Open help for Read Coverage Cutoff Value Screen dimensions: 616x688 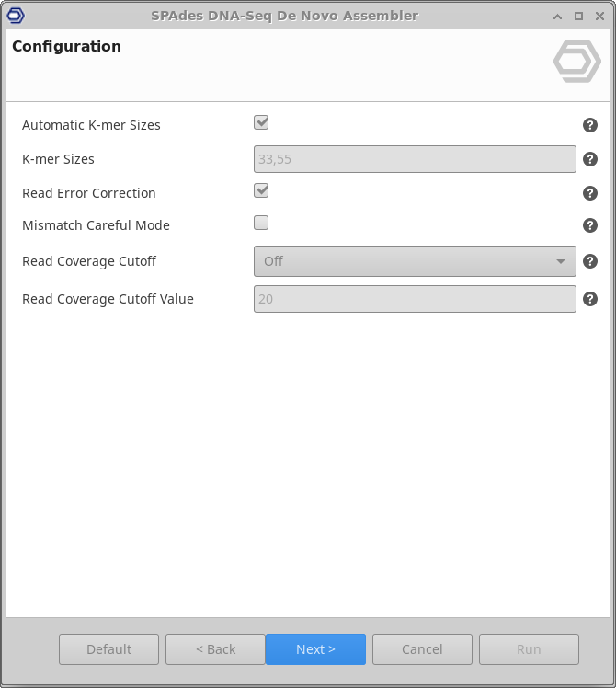point(590,299)
